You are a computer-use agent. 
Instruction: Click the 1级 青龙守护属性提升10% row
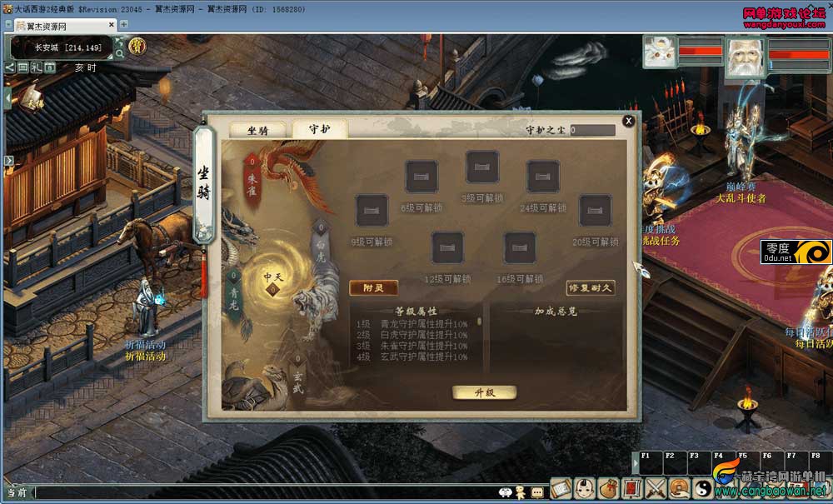point(412,324)
